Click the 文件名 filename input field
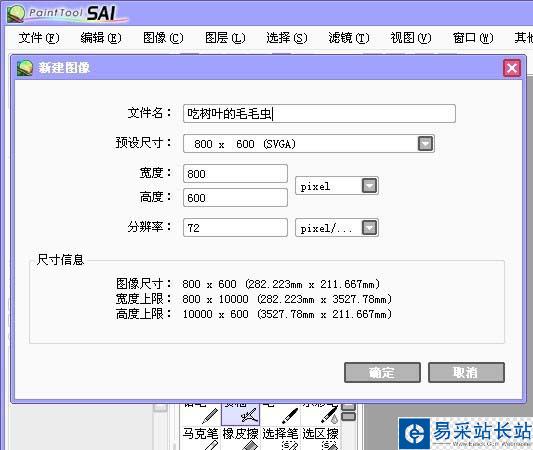 click(319, 114)
